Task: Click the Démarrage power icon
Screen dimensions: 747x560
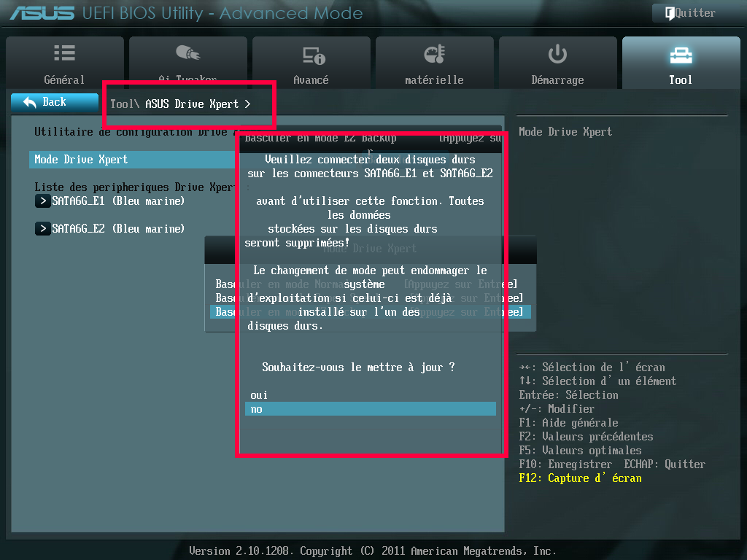Action: coord(557,54)
